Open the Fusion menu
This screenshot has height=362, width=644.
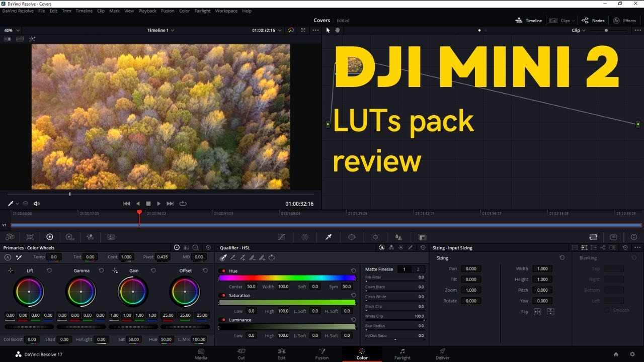(x=168, y=11)
